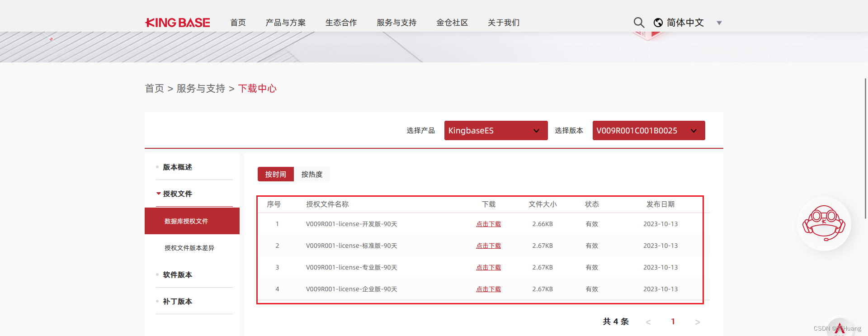Open the 金仓社区 menu
Viewport: 868px width, 336px height.
tap(452, 23)
